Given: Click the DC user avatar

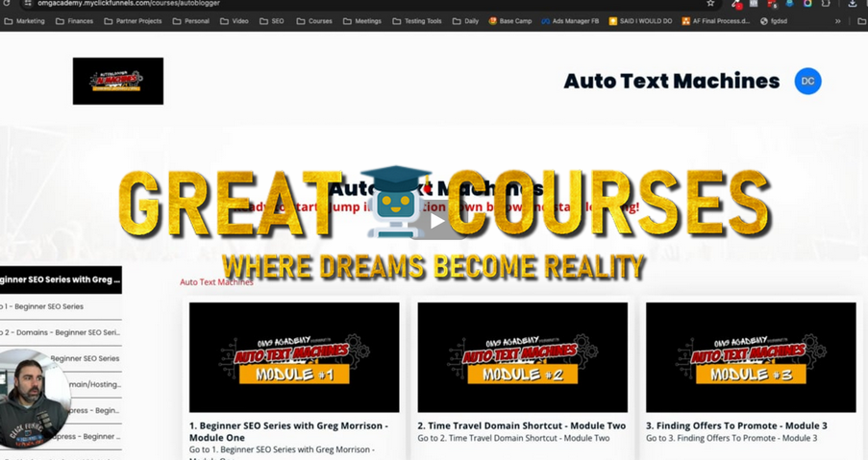Looking at the screenshot, I should tap(807, 82).
